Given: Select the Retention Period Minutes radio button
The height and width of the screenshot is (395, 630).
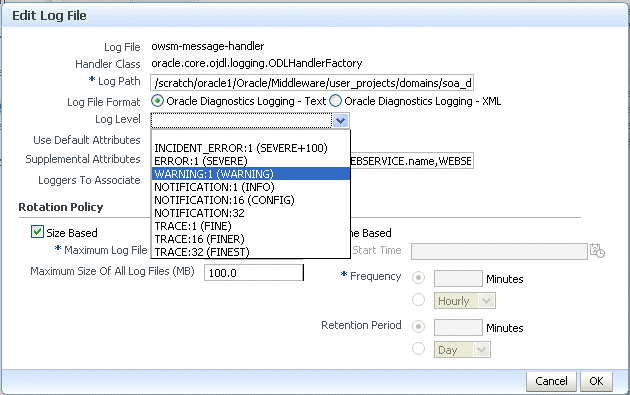Looking at the screenshot, I should pos(419,327).
